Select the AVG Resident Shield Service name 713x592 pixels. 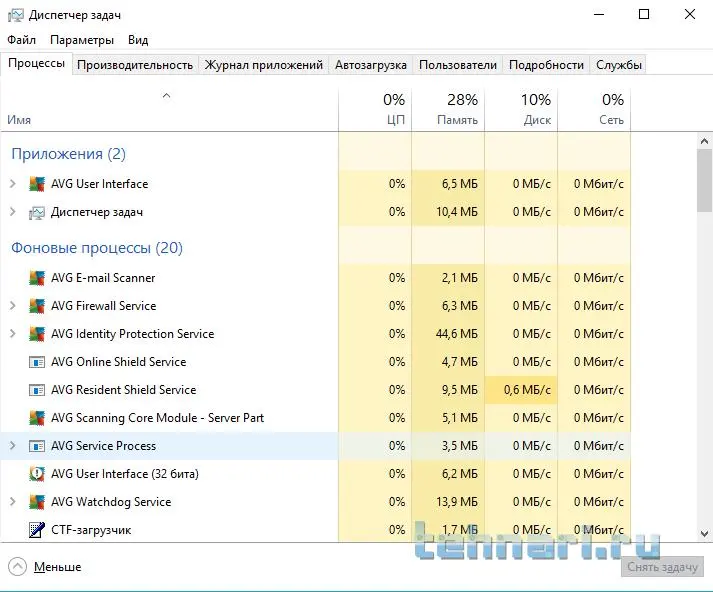(124, 390)
